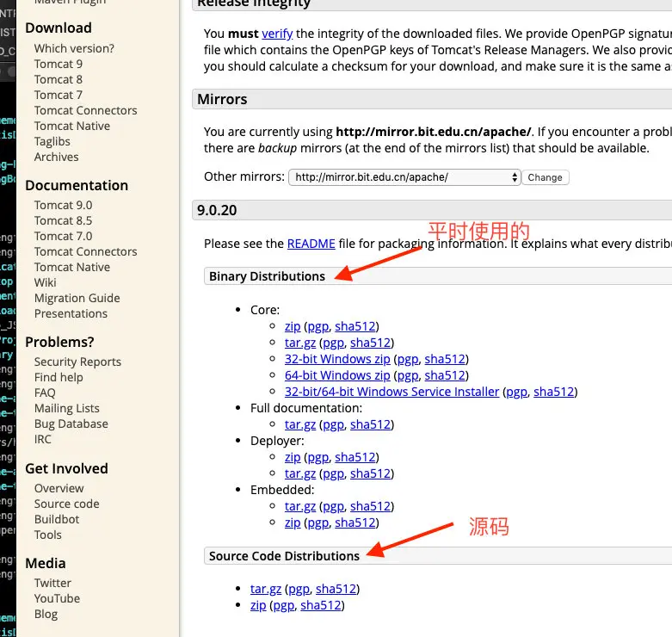The width and height of the screenshot is (672, 637).
Task: Open the YouTube link under Media
Action: coord(57,598)
